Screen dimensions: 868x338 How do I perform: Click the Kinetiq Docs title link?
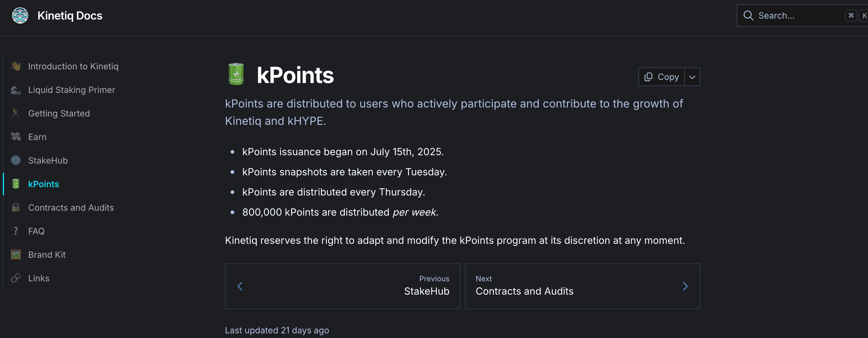click(70, 15)
